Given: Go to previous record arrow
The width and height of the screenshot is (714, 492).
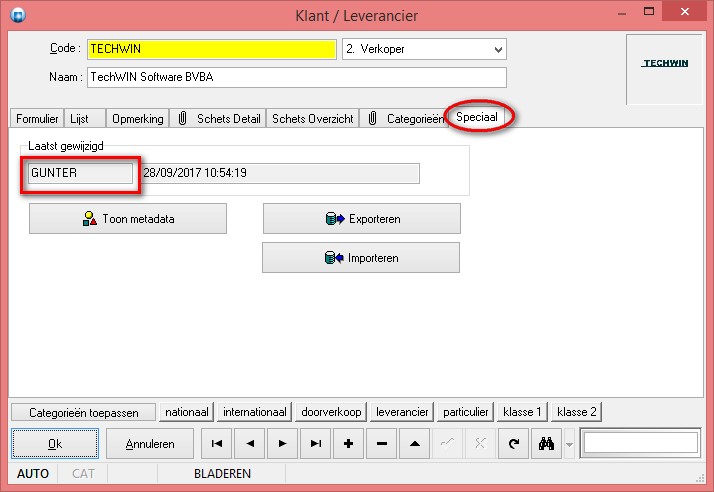Looking at the screenshot, I should pos(250,443).
